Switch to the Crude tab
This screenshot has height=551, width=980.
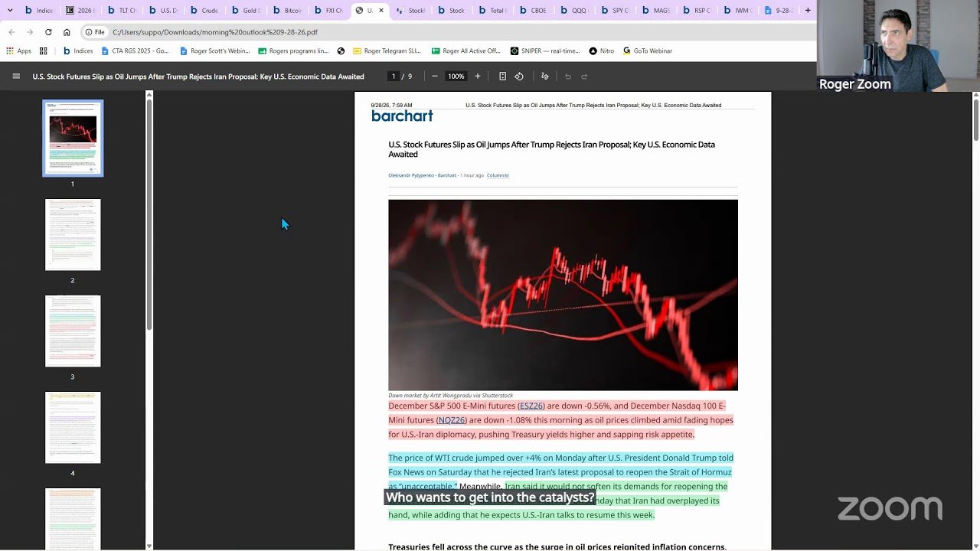[204, 11]
